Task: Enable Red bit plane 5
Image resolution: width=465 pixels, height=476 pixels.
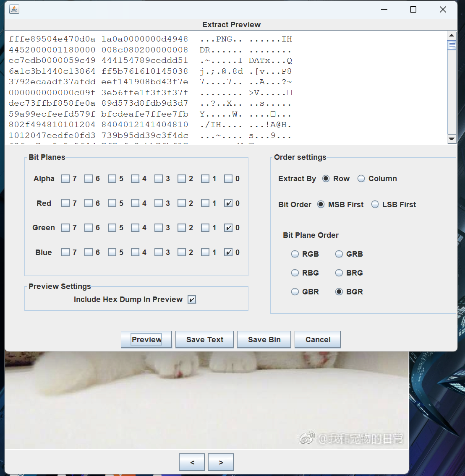Action: point(112,203)
